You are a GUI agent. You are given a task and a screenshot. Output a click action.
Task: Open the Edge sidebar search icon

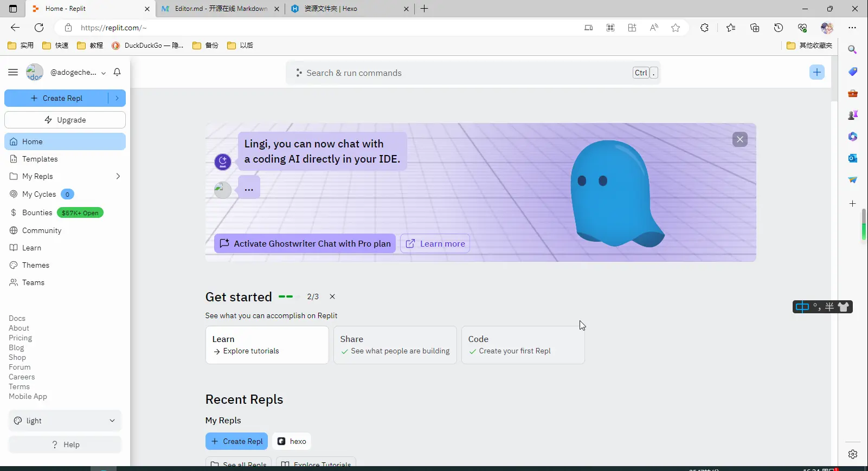(853, 49)
